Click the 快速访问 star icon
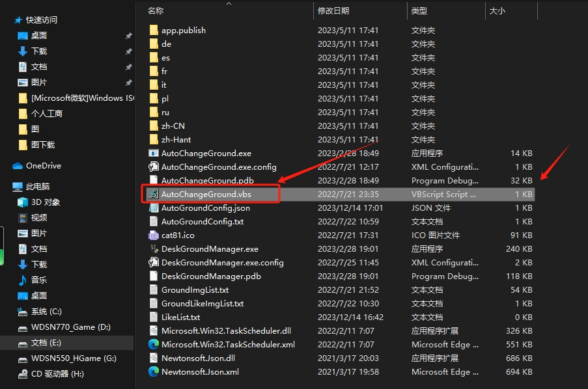Image resolution: width=588 pixels, height=389 pixels. tap(18, 20)
